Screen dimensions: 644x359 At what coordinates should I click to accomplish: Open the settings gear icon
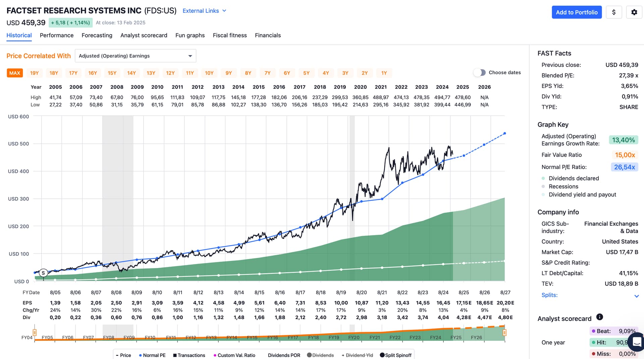pyautogui.click(x=634, y=12)
